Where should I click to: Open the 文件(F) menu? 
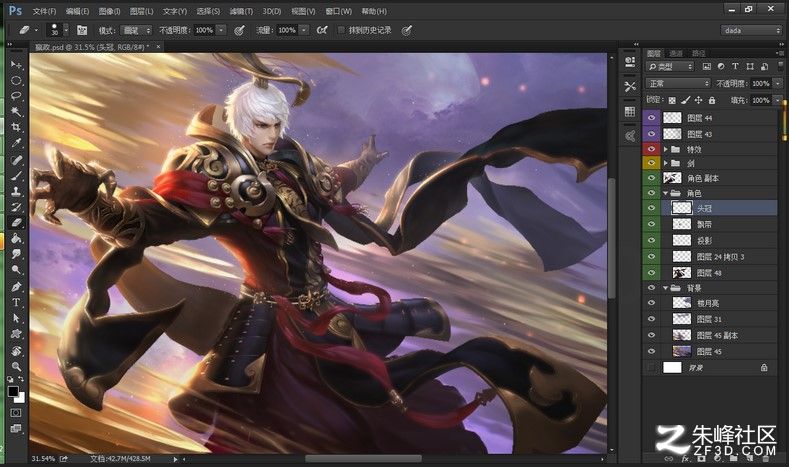[45, 11]
